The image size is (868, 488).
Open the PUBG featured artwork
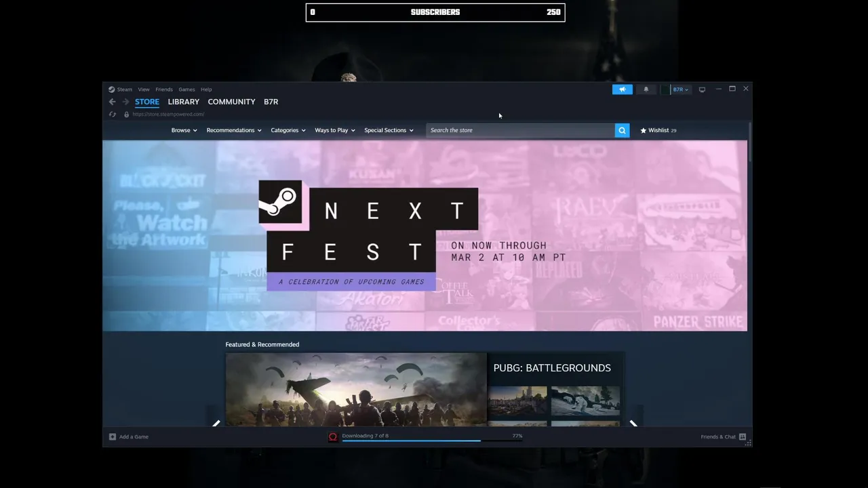point(356,389)
